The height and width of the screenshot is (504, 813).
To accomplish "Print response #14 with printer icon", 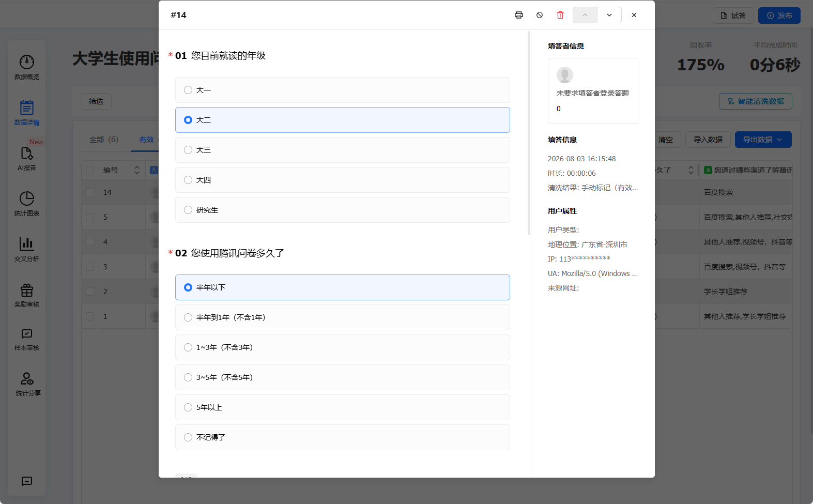I will click(519, 15).
